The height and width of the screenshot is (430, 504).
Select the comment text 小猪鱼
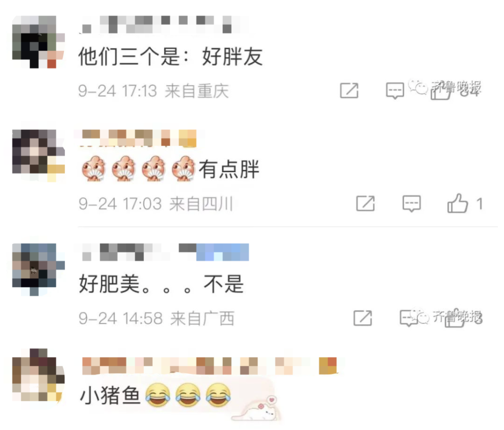coord(110,395)
